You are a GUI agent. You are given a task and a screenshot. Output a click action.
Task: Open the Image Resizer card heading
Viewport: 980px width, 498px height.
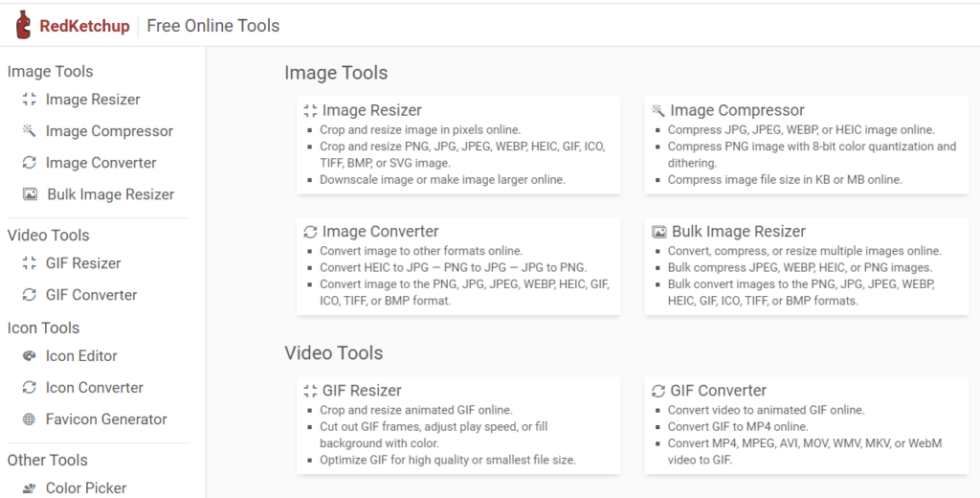[x=371, y=110]
